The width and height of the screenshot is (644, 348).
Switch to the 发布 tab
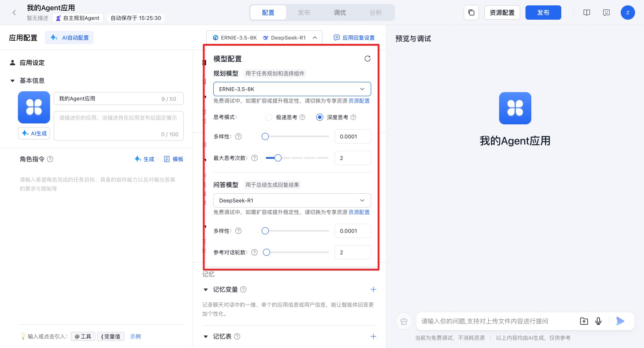pyautogui.click(x=304, y=13)
